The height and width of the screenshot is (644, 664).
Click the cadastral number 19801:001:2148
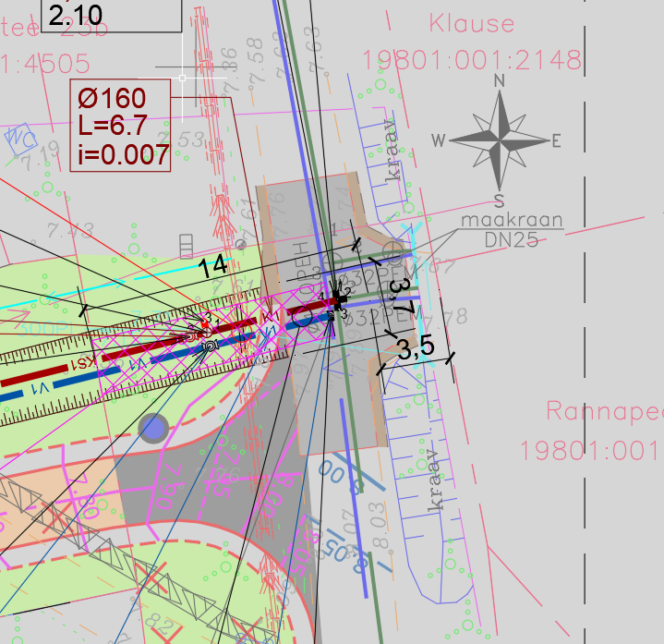[x=472, y=61]
